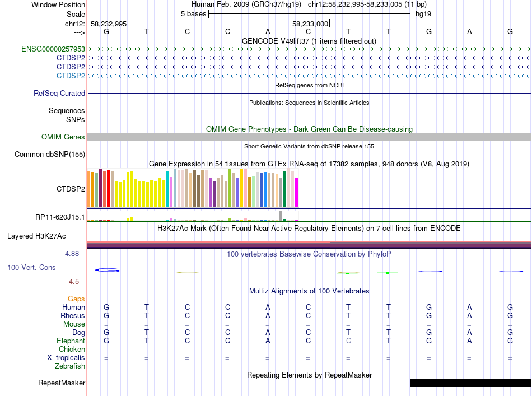Screen dimensions: 532x396
Task: Click the Zebrafish species label
Action: (70, 366)
